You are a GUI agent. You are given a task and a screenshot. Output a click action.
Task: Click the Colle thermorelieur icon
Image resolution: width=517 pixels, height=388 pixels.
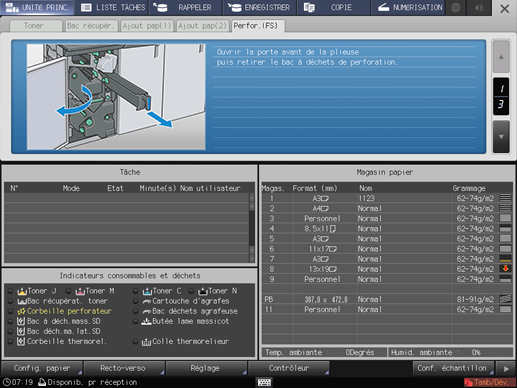click(x=146, y=342)
